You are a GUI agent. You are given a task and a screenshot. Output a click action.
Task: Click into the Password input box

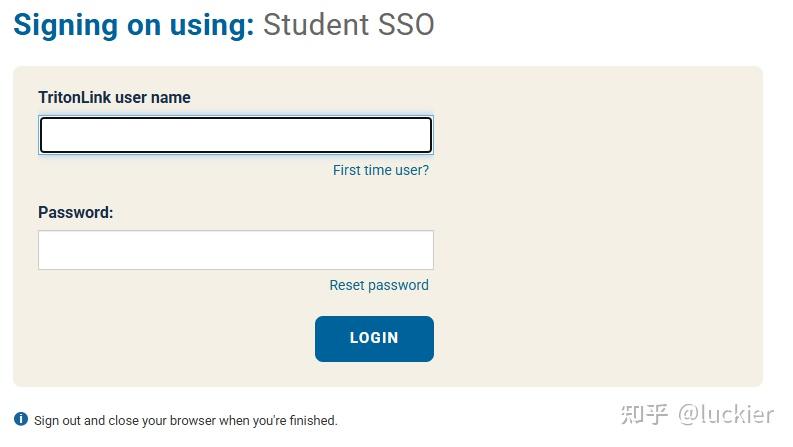tap(235, 250)
